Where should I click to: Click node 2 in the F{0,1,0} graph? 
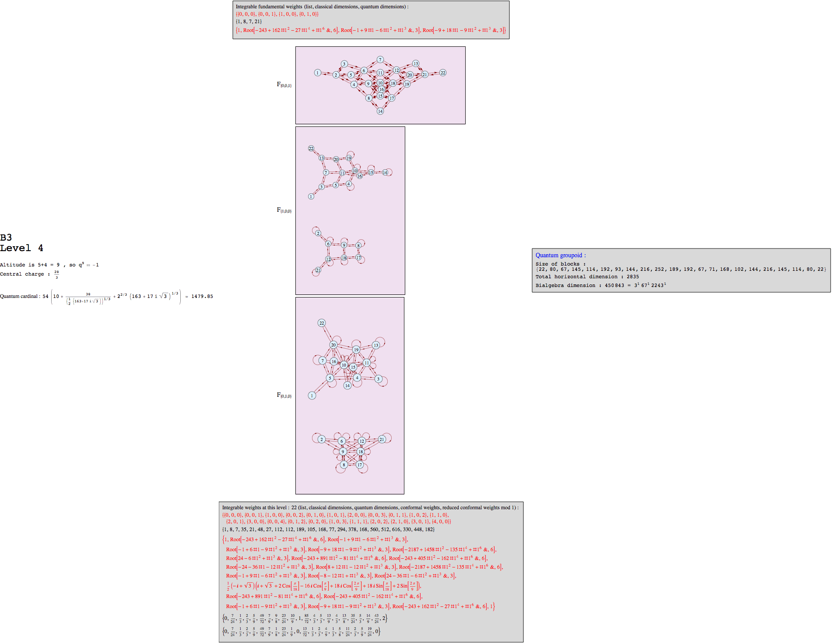tap(322, 439)
